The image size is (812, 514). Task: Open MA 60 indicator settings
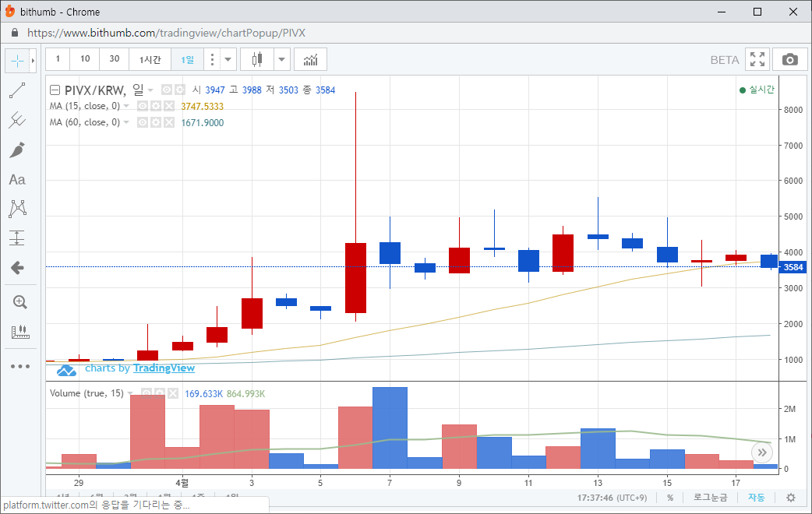point(156,123)
